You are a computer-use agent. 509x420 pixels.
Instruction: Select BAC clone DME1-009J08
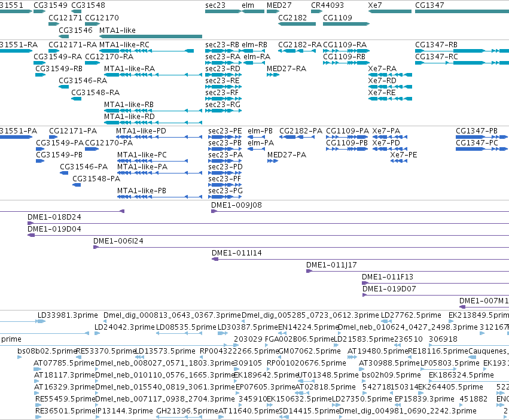point(360,211)
